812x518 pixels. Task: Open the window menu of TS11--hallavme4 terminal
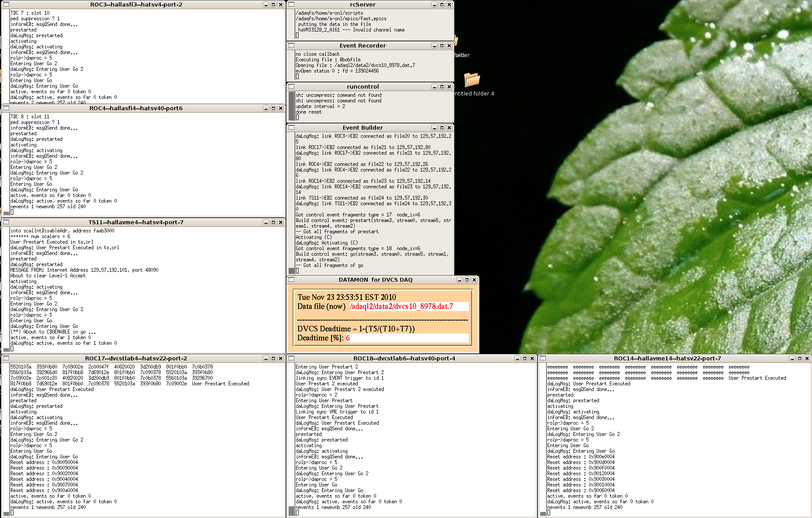[6, 222]
